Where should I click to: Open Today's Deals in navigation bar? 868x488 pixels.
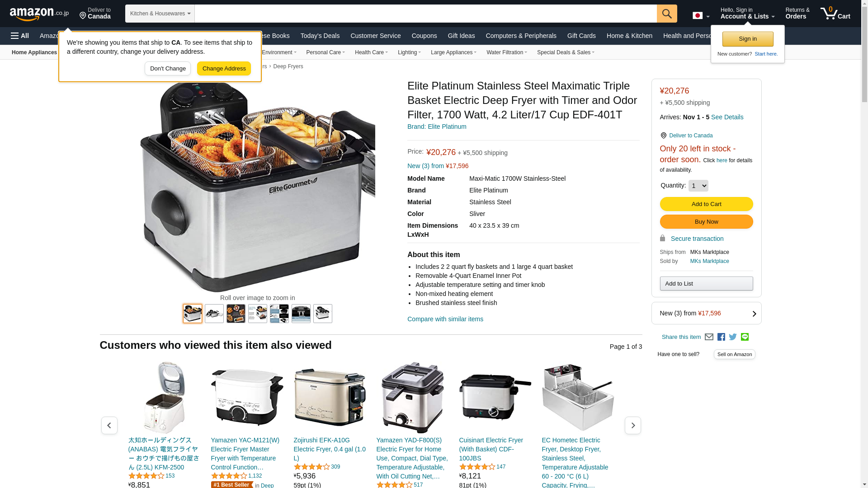(x=320, y=36)
